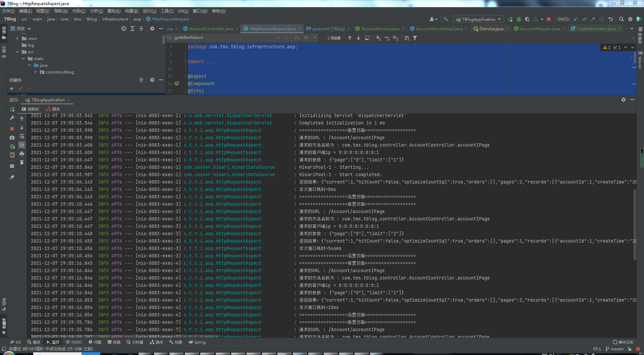The width and height of the screenshot is (644, 355).
Task: Click the thread dump camera icon
Action: pos(12,138)
